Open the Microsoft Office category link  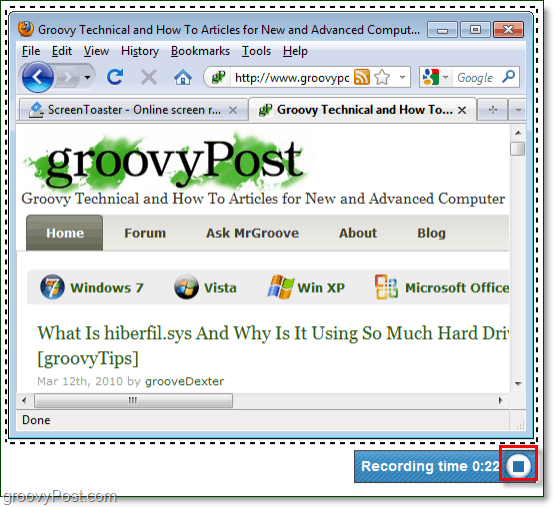(457, 288)
